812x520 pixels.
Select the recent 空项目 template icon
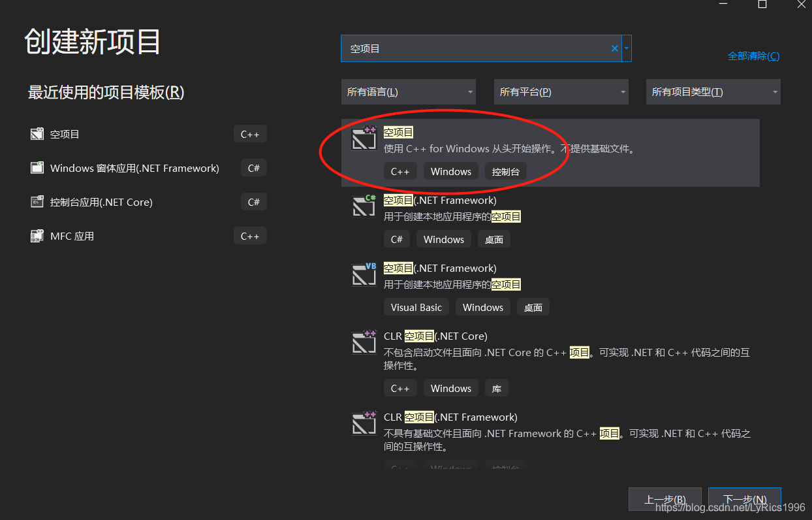(x=37, y=134)
